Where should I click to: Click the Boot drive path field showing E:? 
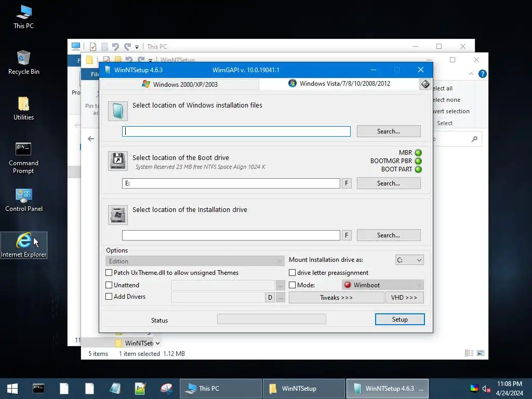231,183
